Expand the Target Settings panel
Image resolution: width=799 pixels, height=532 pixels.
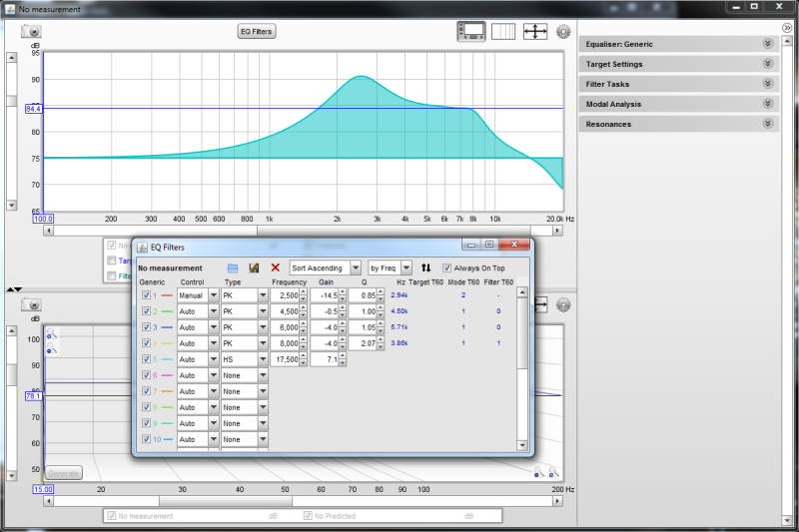click(767, 64)
